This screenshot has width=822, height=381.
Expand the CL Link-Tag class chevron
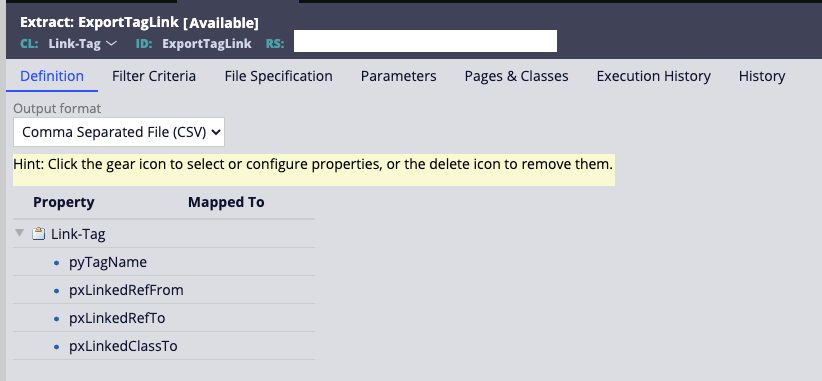click(x=111, y=43)
